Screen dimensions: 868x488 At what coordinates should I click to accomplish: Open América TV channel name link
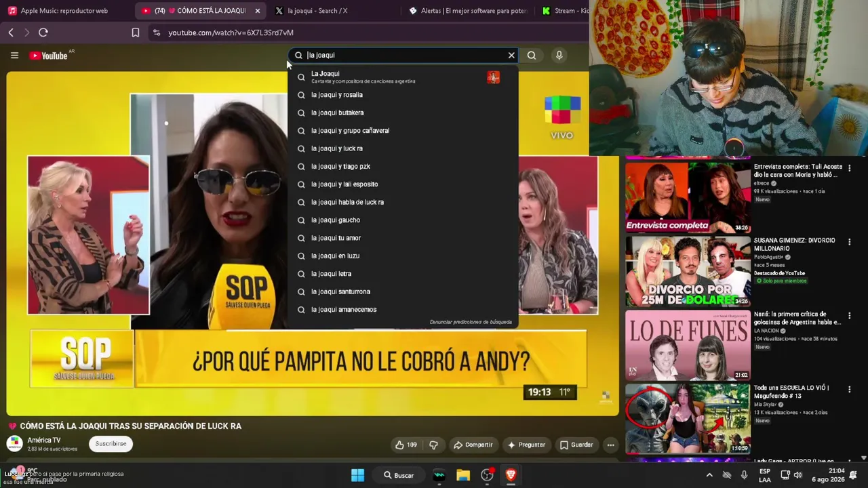click(x=44, y=441)
